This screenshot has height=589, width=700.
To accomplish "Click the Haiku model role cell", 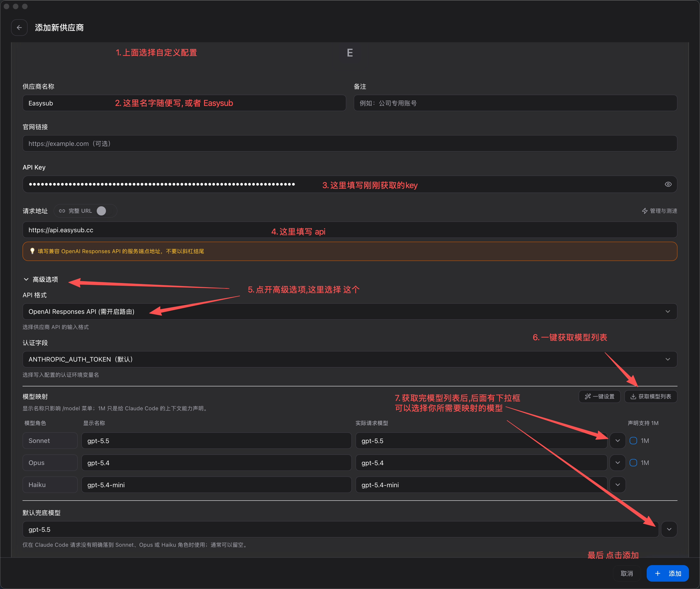I will 50,485.
